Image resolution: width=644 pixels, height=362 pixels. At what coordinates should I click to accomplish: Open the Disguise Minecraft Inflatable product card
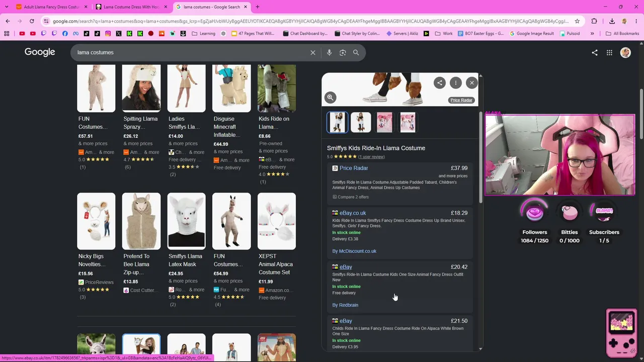click(231, 117)
